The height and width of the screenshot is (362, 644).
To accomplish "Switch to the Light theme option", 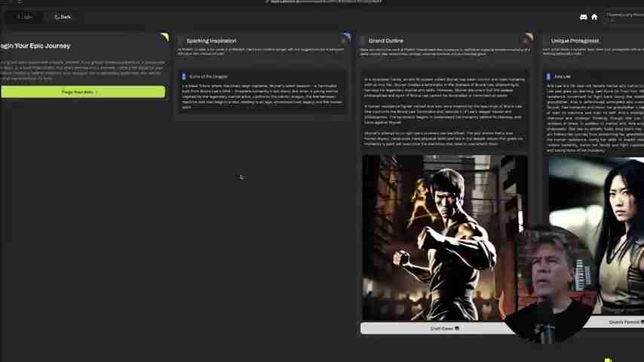I will tap(25, 17).
